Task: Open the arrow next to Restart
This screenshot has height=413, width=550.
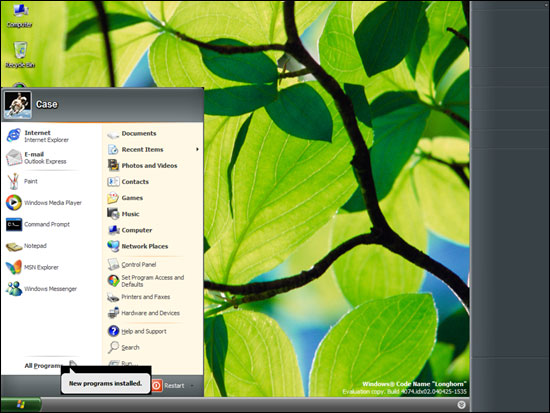Action: pos(192,386)
